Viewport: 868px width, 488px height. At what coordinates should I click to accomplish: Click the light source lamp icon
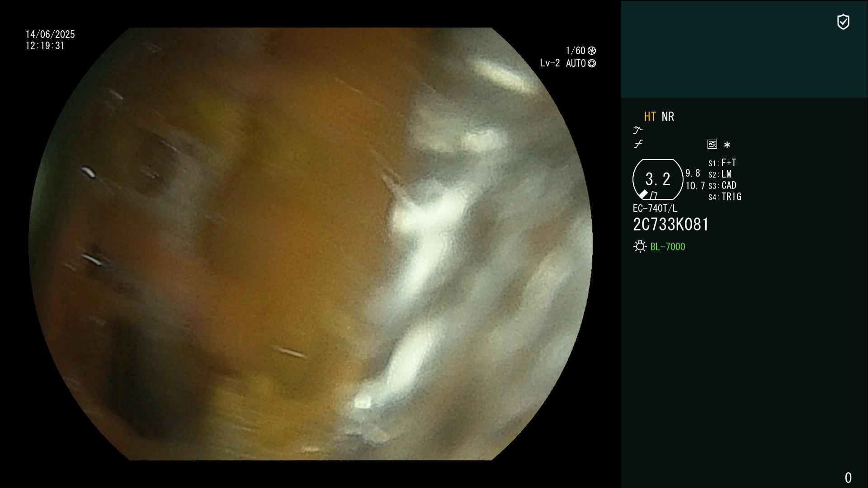point(640,247)
